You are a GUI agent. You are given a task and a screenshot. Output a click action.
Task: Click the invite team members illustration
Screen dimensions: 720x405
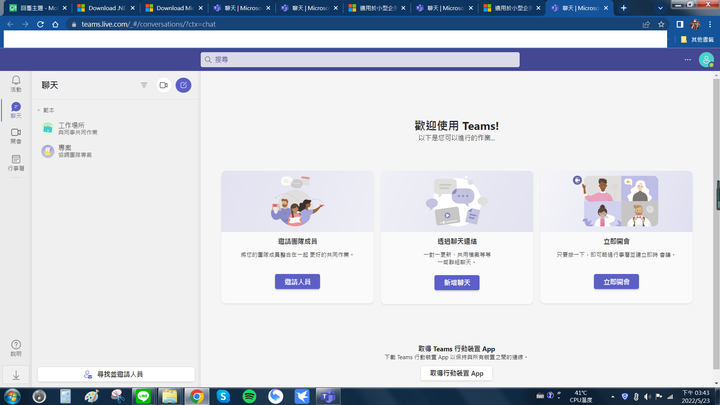coord(297,201)
